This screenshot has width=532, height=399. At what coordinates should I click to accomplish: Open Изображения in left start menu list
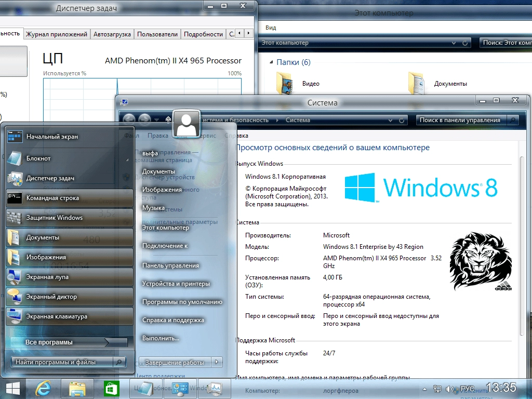coord(69,257)
